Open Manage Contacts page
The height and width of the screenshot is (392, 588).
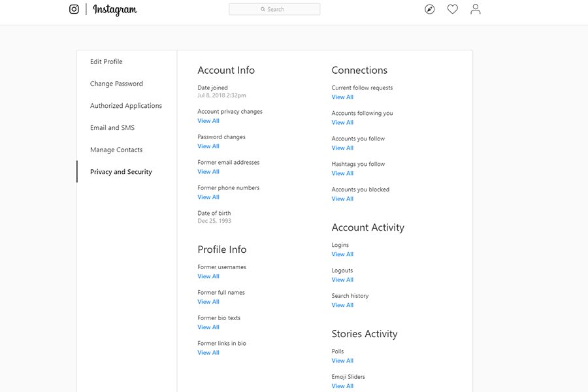(x=116, y=150)
